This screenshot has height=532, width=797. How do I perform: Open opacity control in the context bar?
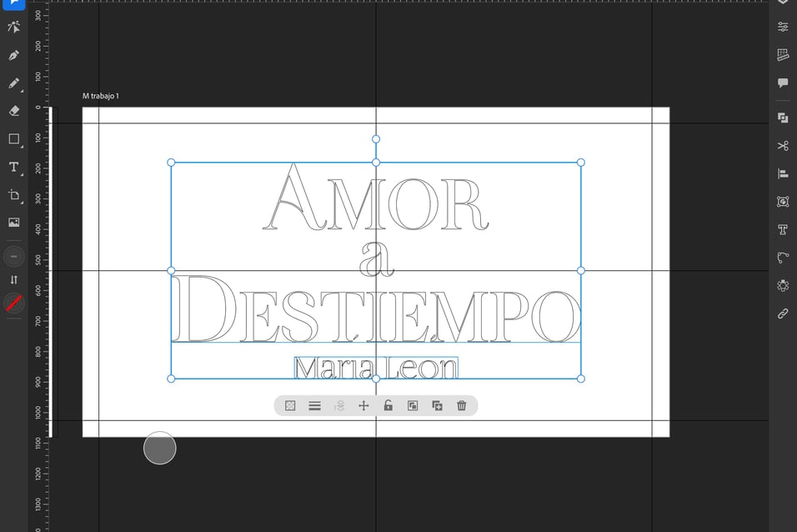pos(290,406)
